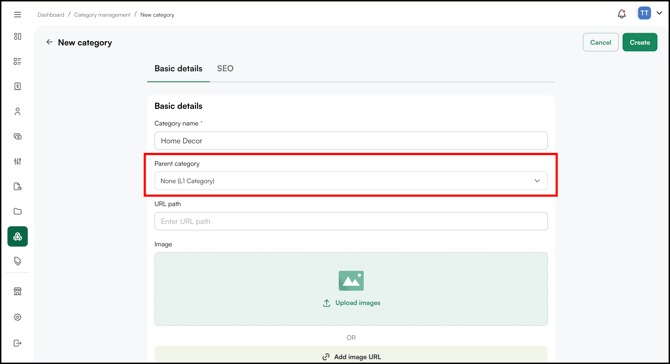Open the notifications bell
670x364 pixels.
(622, 14)
